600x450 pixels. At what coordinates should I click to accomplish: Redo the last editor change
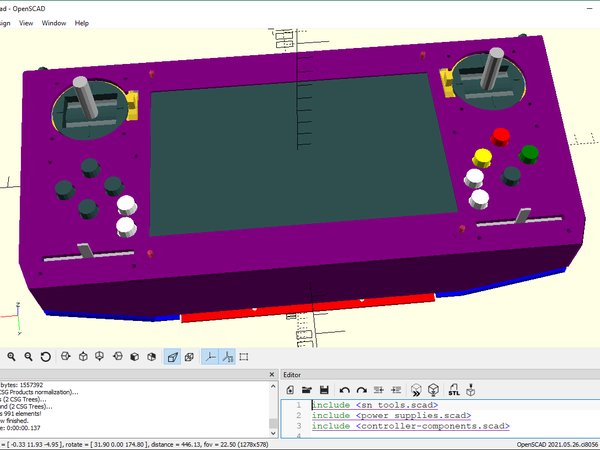(x=361, y=389)
